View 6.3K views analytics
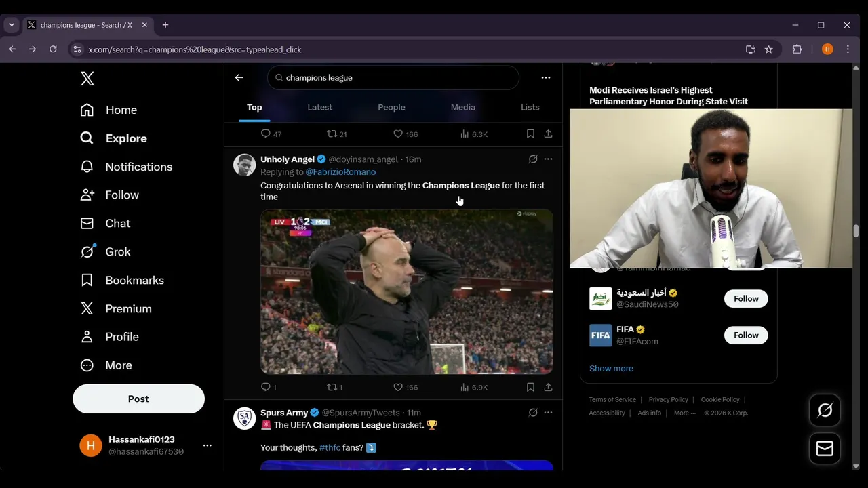Image resolution: width=868 pixels, height=488 pixels. pyautogui.click(x=474, y=134)
